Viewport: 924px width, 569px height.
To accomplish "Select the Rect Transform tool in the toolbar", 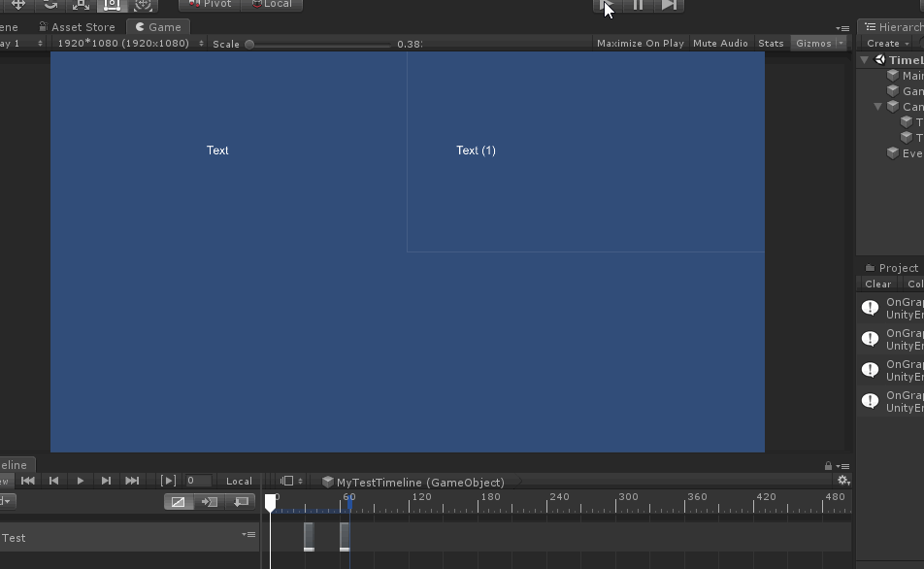I will coord(112,4).
